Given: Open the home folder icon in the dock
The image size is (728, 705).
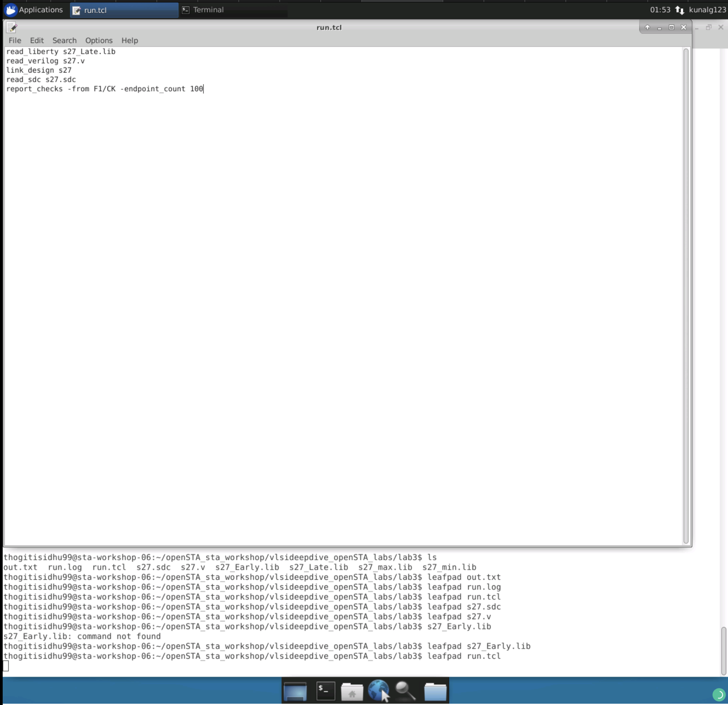Looking at the screenshot, I should pos(352,690).
